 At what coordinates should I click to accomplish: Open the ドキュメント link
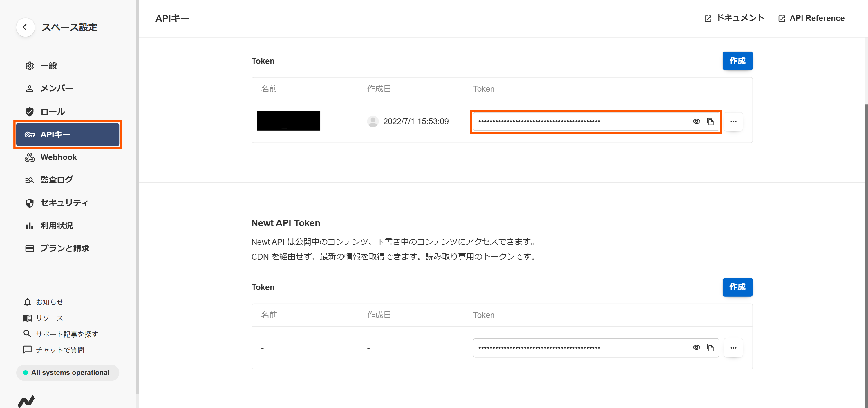pos(735,18)
